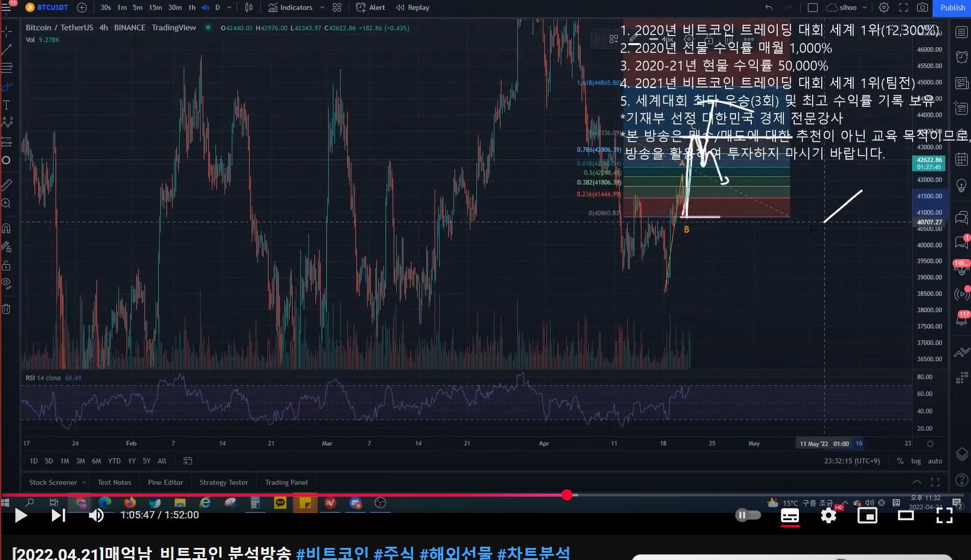The image size is (971, 560).
Task: Toggle the percent price scale
Action: pos(900,461)
